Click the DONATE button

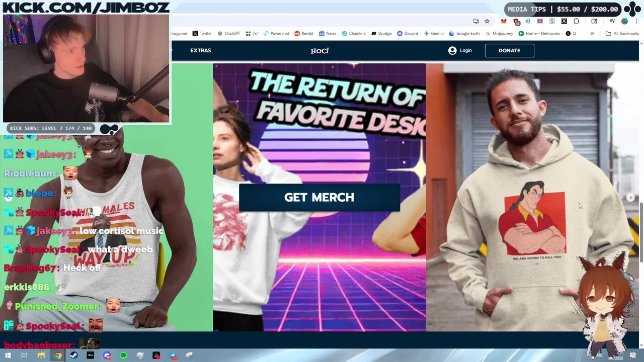(509, 50)
